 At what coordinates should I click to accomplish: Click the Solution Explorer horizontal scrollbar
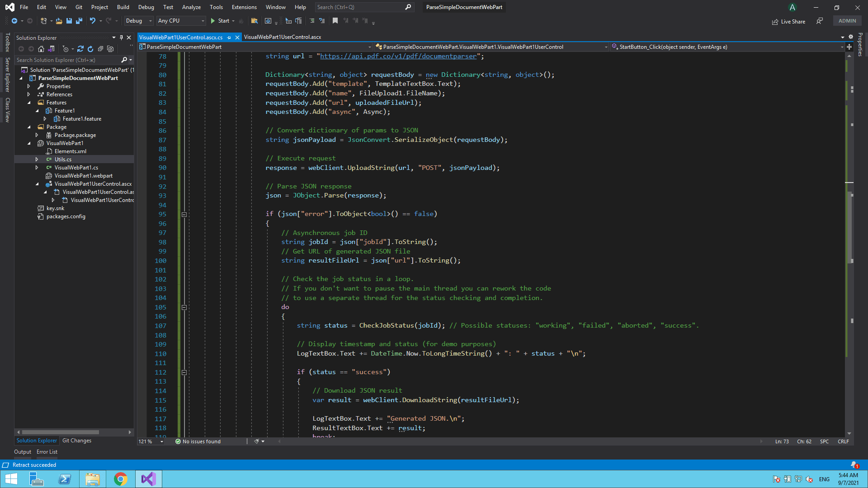point(61,432)
